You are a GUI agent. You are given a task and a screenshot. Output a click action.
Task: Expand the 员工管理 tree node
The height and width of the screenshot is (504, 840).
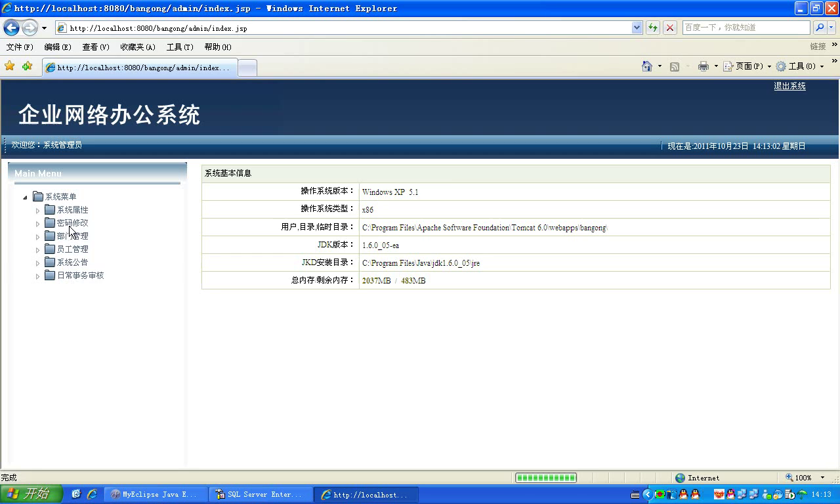[38, 250]
